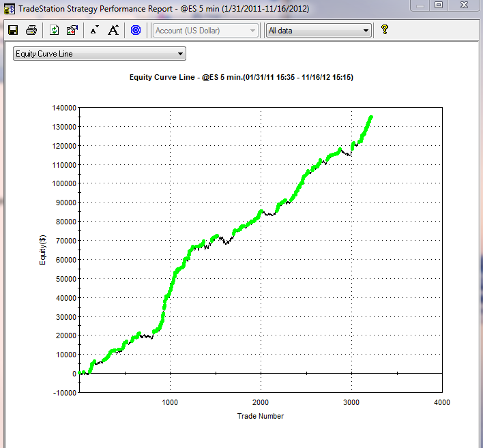Click the 4000 tick label on x-axis
483x448 pixels.
441,402
